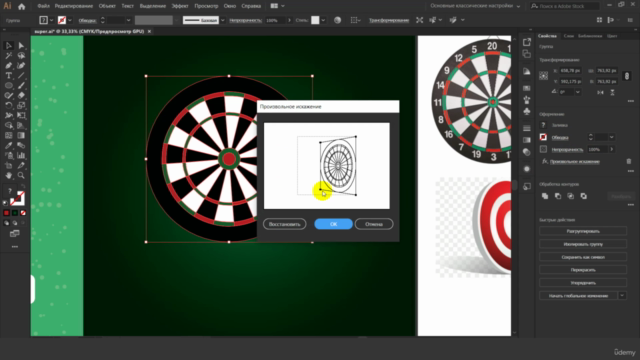Select the Ellipse tool
This screenshot has height=360, width=640.
pyautogui.click(x=9, y=85)
